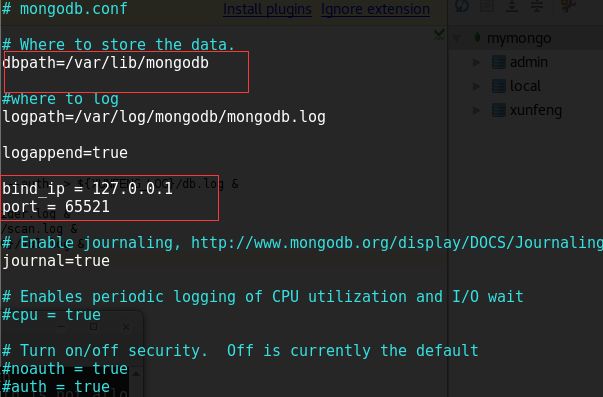The height and width of the screenshot is (397, 603).
Task: Select the xunfeng database label
Action: (536, 110)
